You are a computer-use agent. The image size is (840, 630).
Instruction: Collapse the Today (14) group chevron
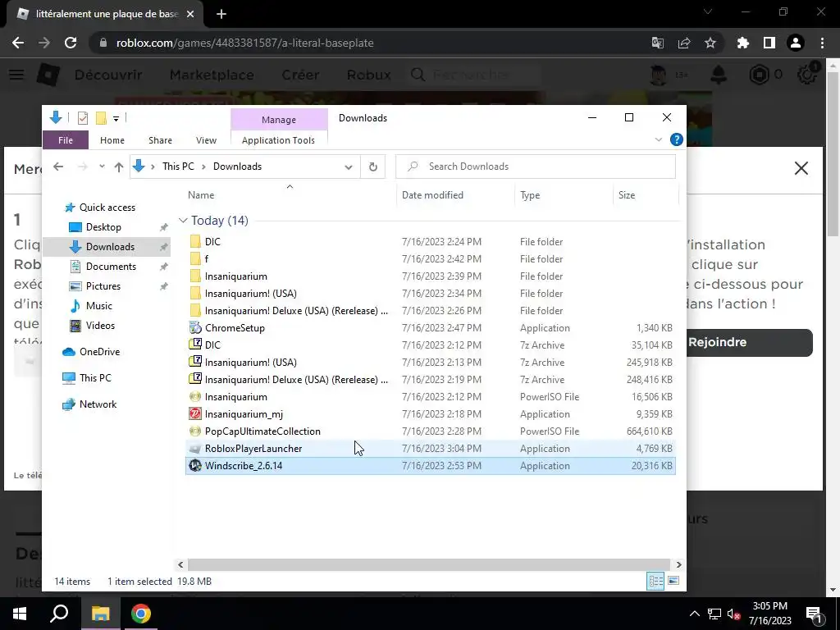[x=183, y=221]
